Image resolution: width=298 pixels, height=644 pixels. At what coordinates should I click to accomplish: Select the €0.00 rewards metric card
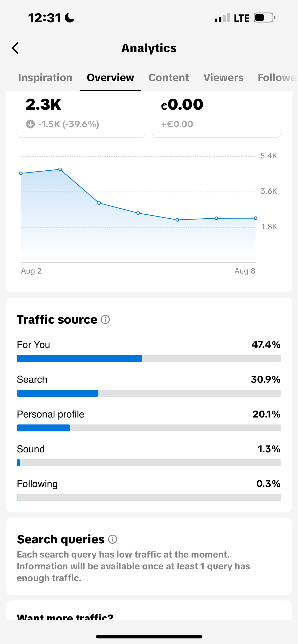pos(217,115)
